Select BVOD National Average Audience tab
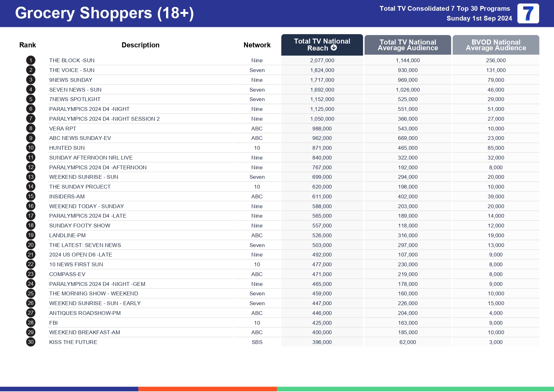 pyautogui.click(x=496, y=45)
